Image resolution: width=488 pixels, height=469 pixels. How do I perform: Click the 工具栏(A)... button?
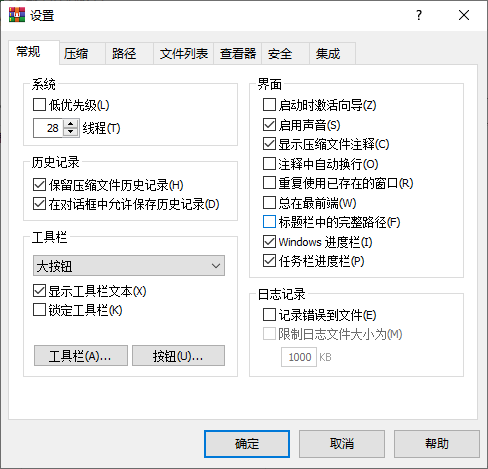(x=81, y=356)
